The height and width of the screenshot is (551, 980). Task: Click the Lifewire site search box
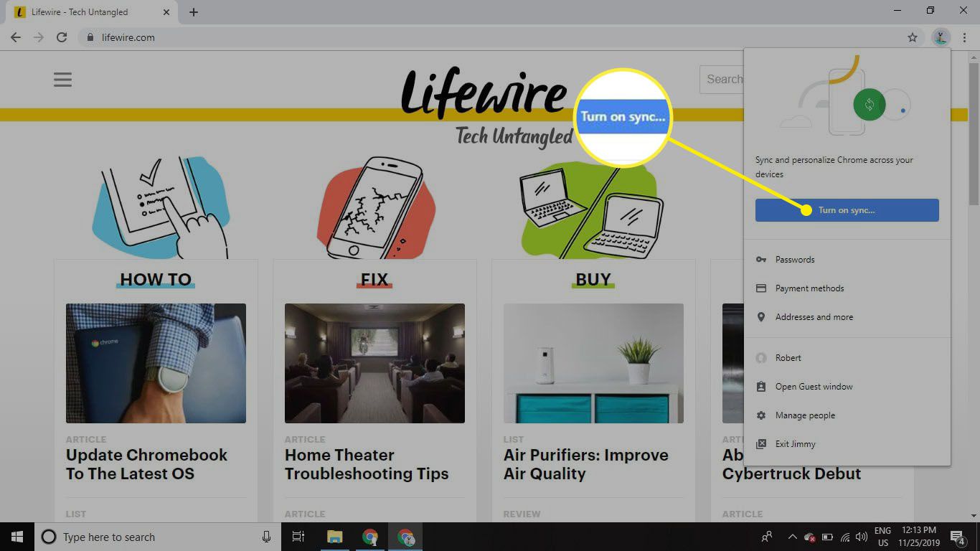722,80
